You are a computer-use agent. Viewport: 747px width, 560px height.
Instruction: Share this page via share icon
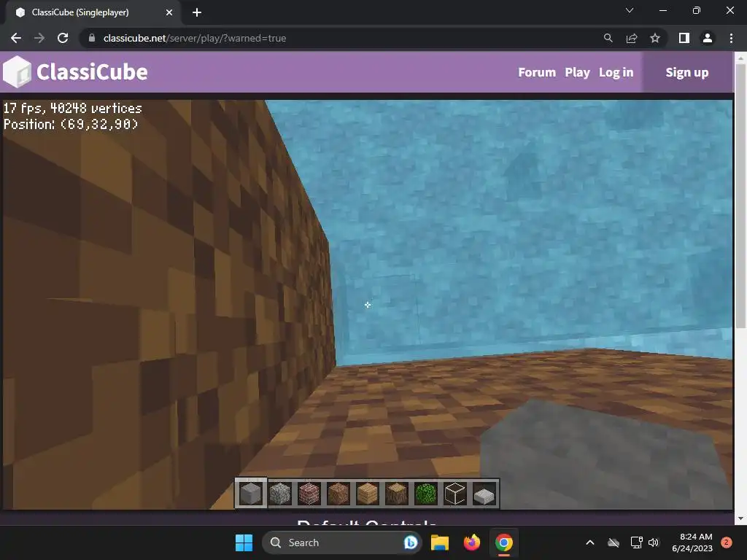632,38
